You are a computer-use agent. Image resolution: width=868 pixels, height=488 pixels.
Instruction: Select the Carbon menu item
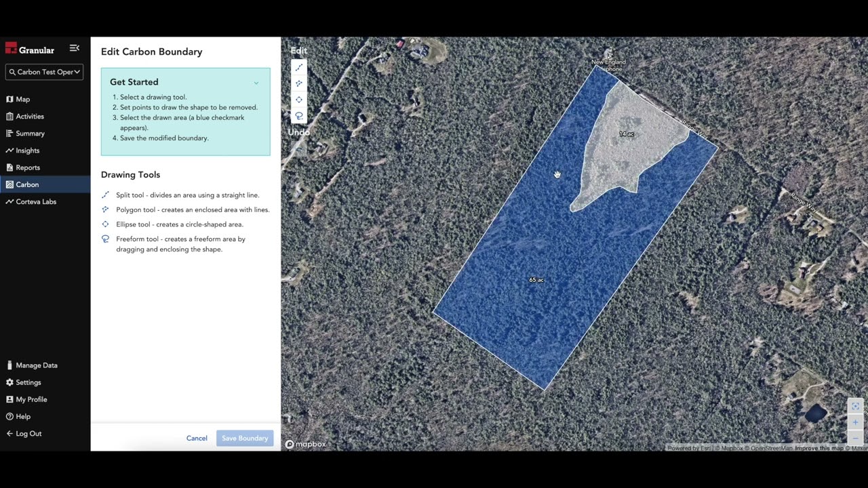tap(45, 184)
